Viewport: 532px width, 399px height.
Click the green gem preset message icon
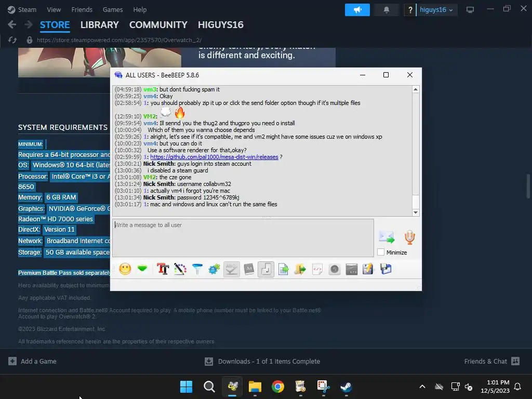pos(142,269)
